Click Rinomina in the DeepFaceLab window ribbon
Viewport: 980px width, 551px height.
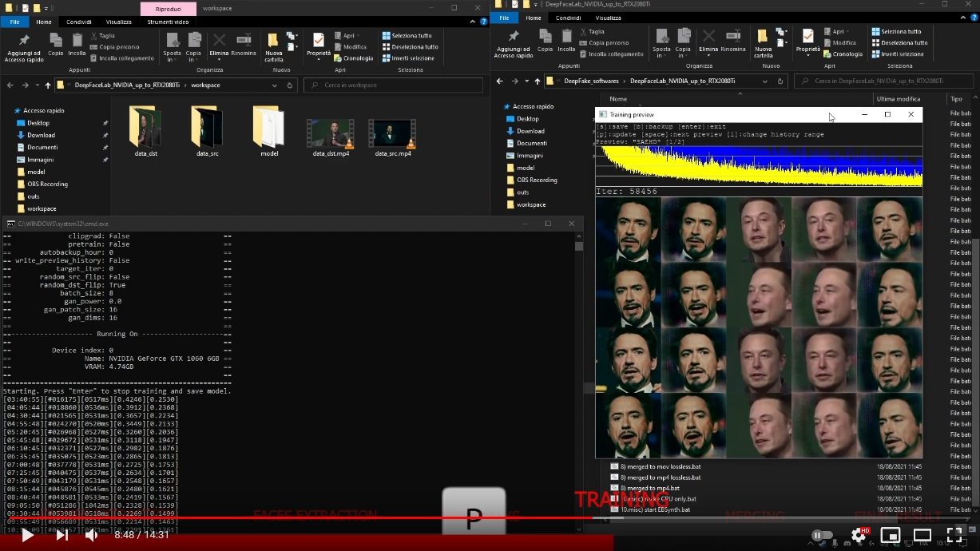[x=733, y=40]
